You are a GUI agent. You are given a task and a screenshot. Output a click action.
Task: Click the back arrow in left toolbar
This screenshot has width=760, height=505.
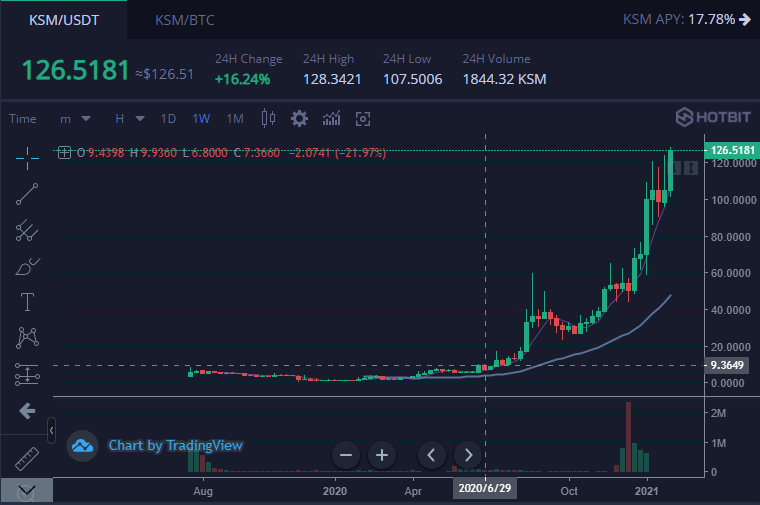tap(27, 411)
